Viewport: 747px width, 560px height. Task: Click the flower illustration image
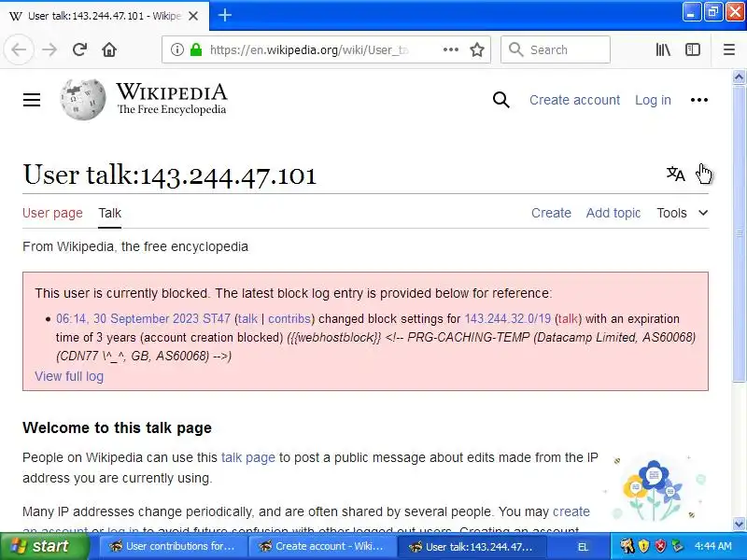click(655, 489)
